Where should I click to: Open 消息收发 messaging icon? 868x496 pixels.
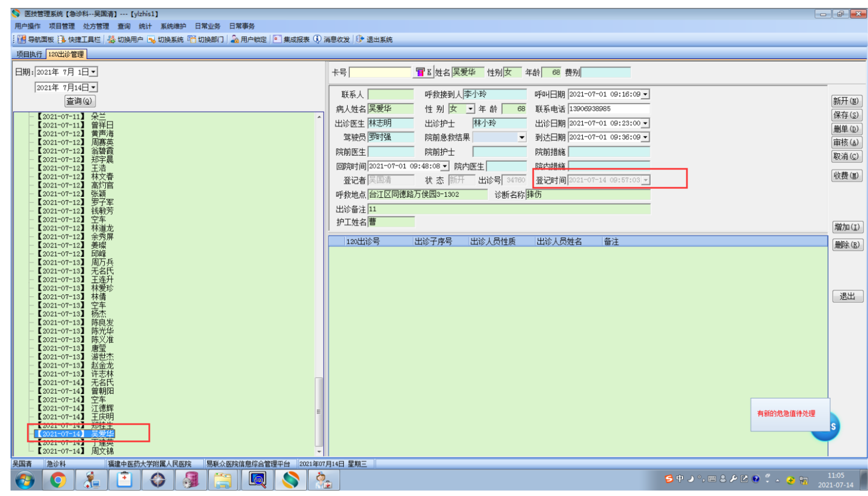click(318, 40)
